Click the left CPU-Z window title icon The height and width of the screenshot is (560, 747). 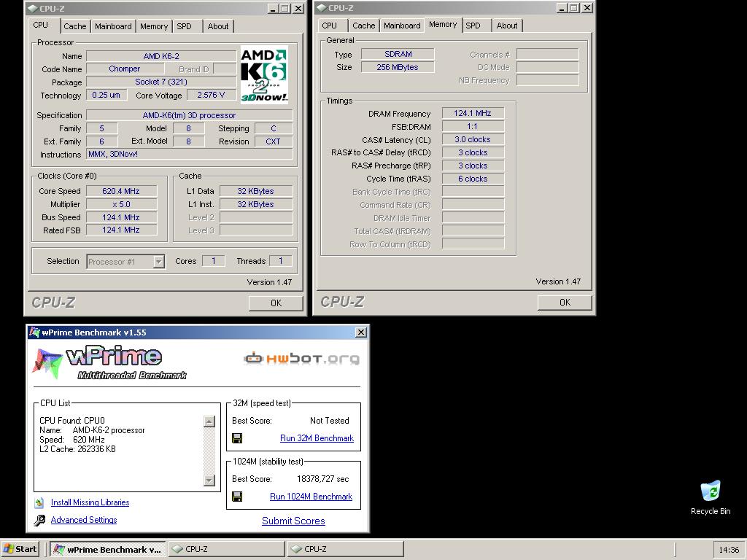[32, 8]
